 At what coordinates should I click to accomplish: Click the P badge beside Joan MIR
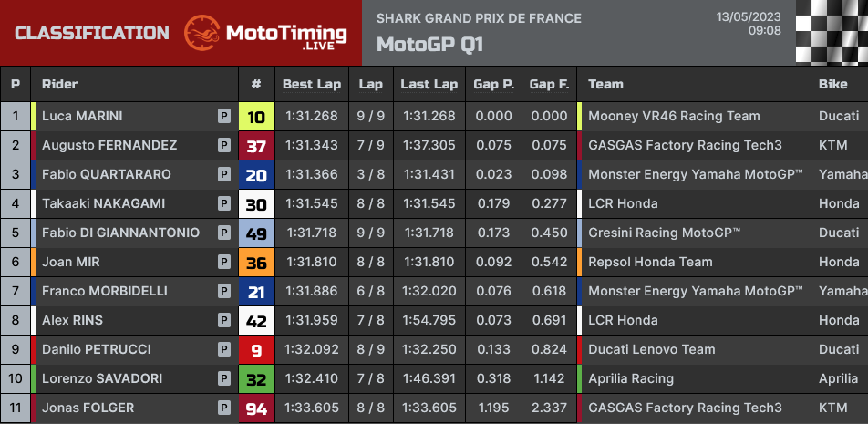(x=223, y=262)
